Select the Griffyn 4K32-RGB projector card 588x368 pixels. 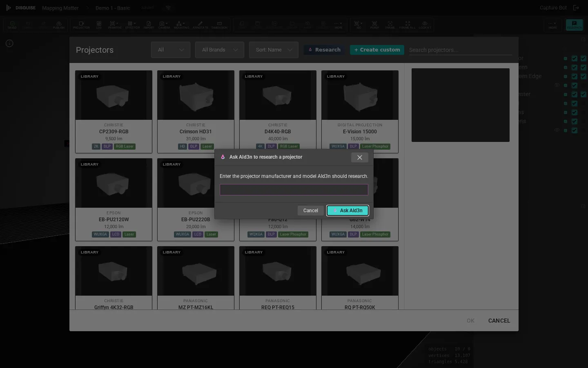tap(114, 278)
